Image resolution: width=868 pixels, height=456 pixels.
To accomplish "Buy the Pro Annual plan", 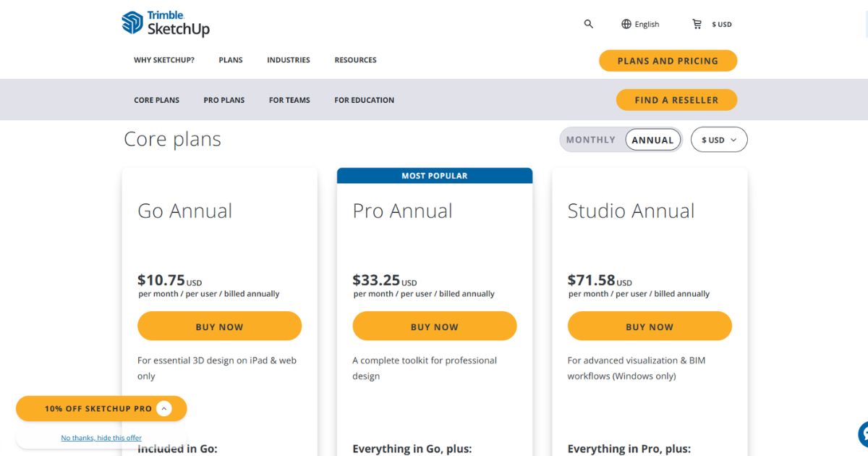I will [x=435, y=326].
